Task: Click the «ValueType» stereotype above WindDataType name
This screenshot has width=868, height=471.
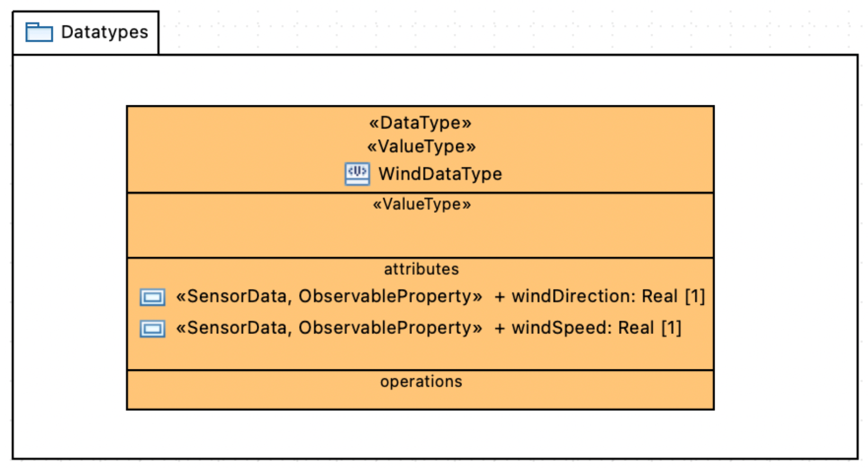Action: [421, 147]
